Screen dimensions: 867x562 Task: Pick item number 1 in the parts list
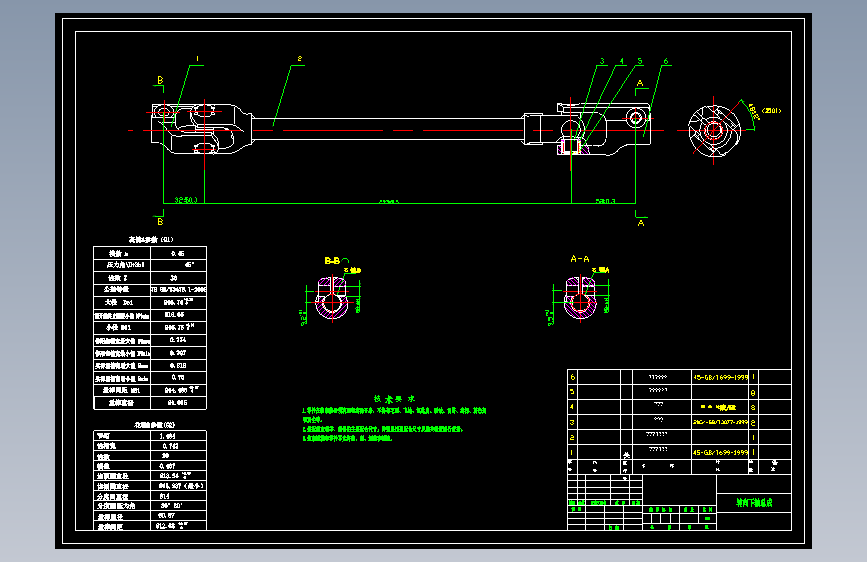[572, 452]
